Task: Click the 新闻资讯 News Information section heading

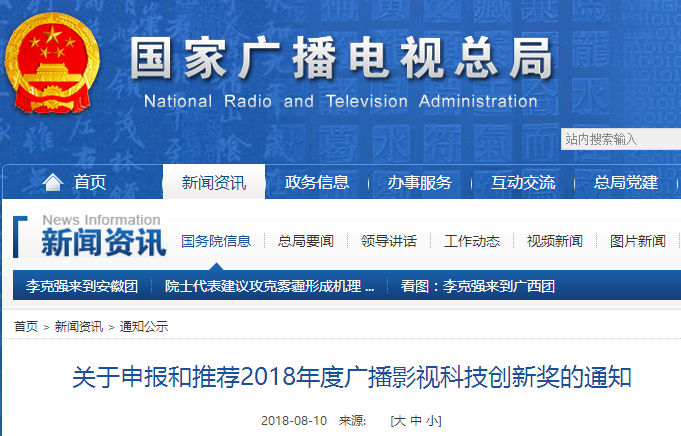Action: point(103,235)
